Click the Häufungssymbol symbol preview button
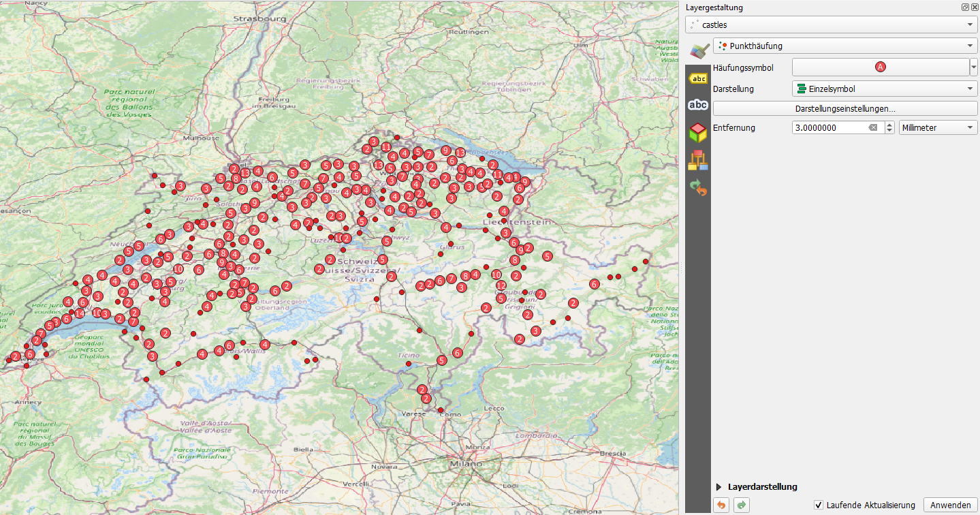 click(880, 67)
